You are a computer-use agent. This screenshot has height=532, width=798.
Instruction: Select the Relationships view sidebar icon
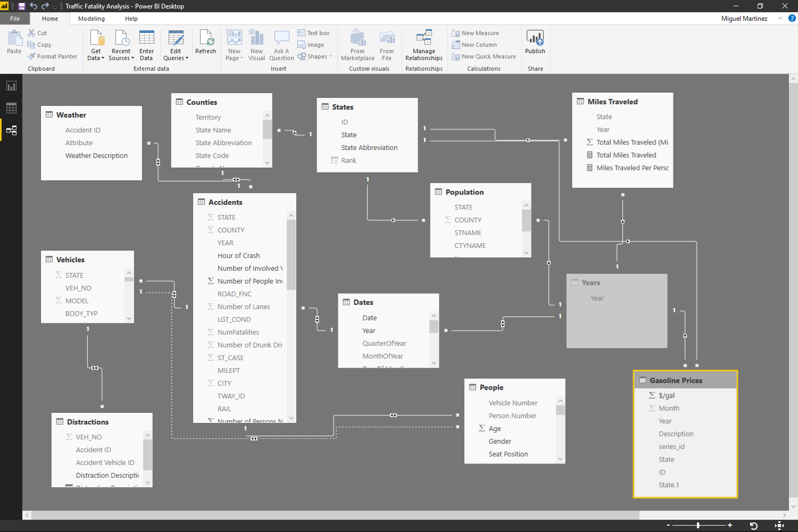point(11,130)
